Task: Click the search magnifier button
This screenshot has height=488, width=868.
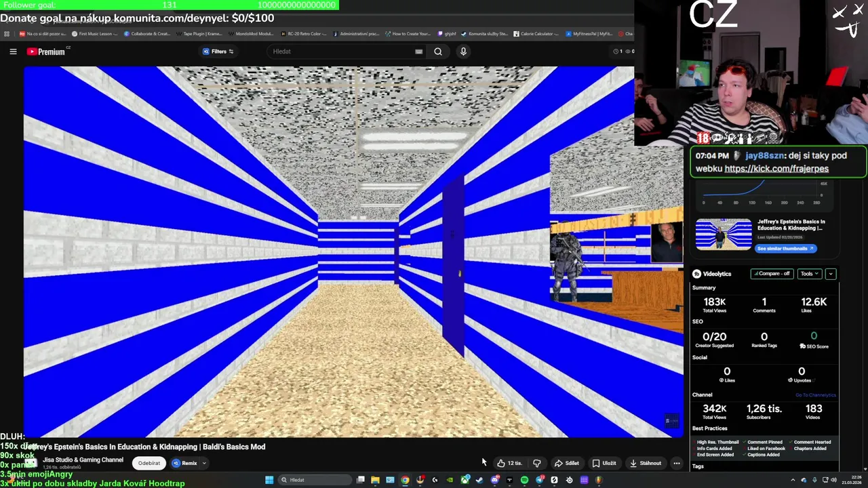Action: coord(438,52)
